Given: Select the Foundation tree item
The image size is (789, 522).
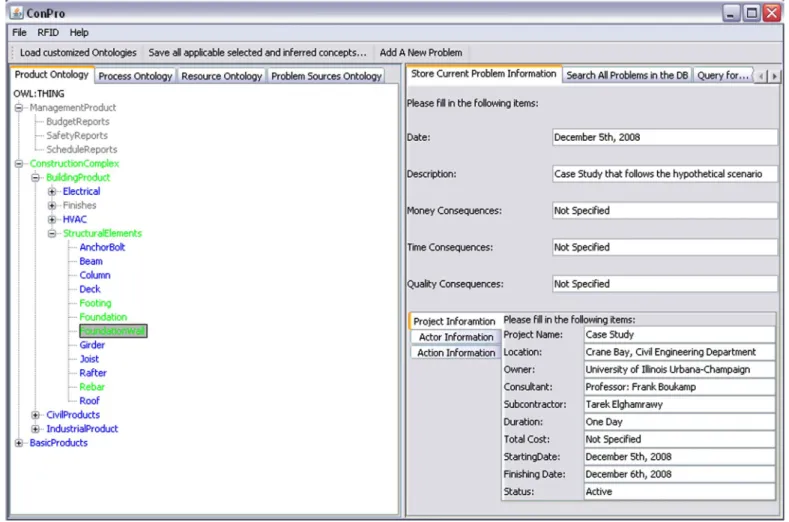Looking at the screenshot, I should pos(103,317).
